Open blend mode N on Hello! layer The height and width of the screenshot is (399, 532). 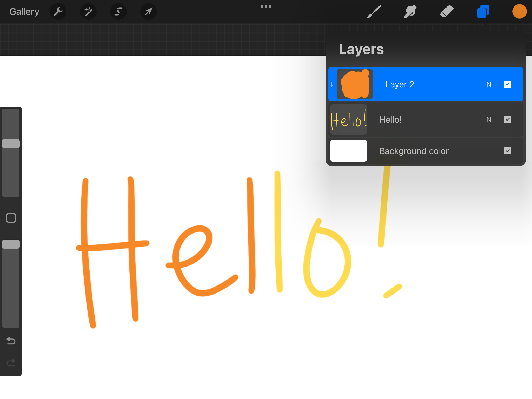[489, 119]
